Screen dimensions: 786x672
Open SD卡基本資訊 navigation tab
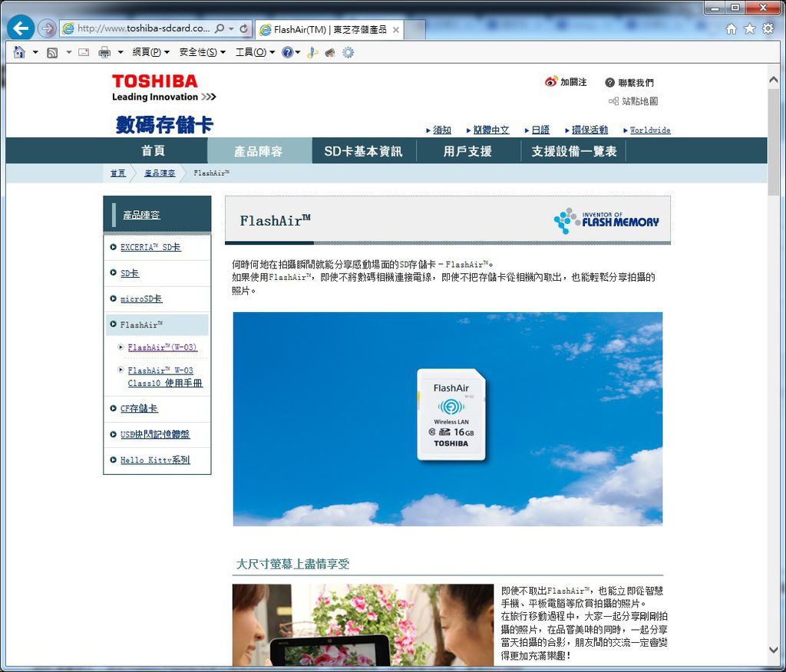tap(363, 150)
